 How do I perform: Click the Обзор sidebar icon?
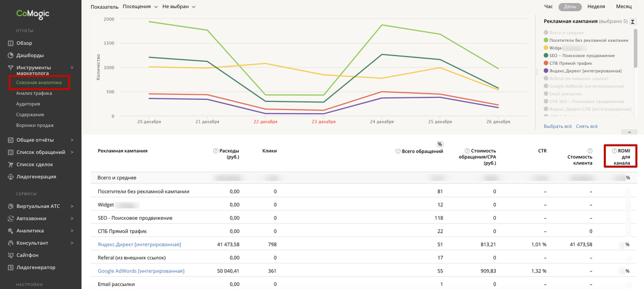point(11,43)
